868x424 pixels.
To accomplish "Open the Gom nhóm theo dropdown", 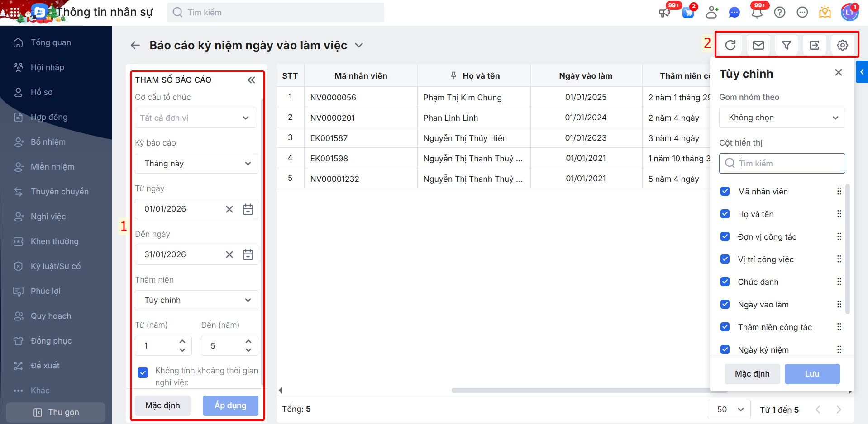I will click(x=782, y=118).
